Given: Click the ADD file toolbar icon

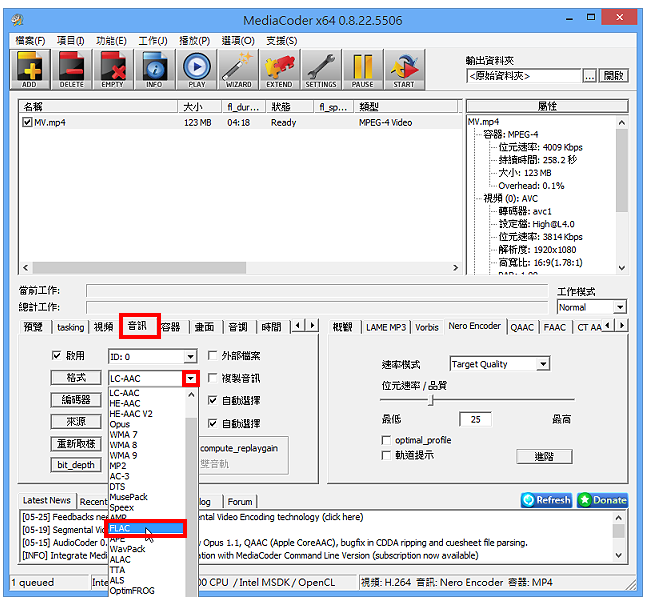Looking at the screenshot, I should point(30,69).
